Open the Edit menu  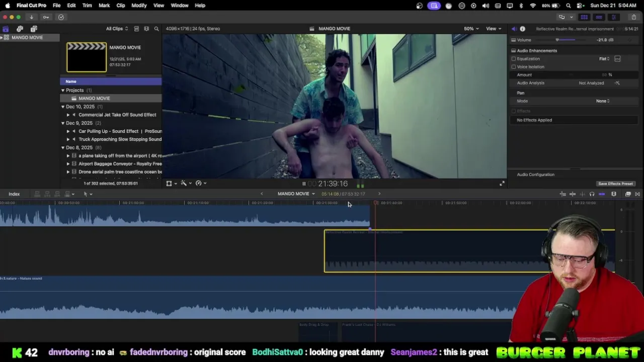pos(71,6)
